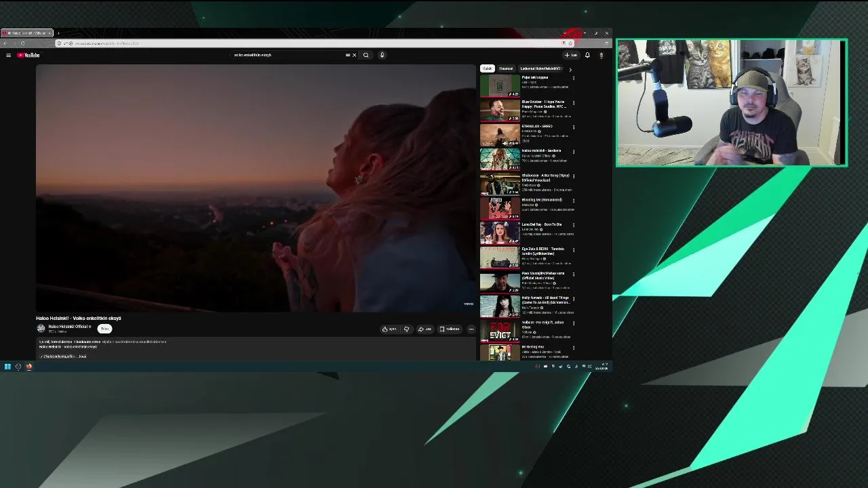Viewport: 868px width, 488px height.
Task: Click the main video player
Action: pyautogui.click(x=256, y=188)
